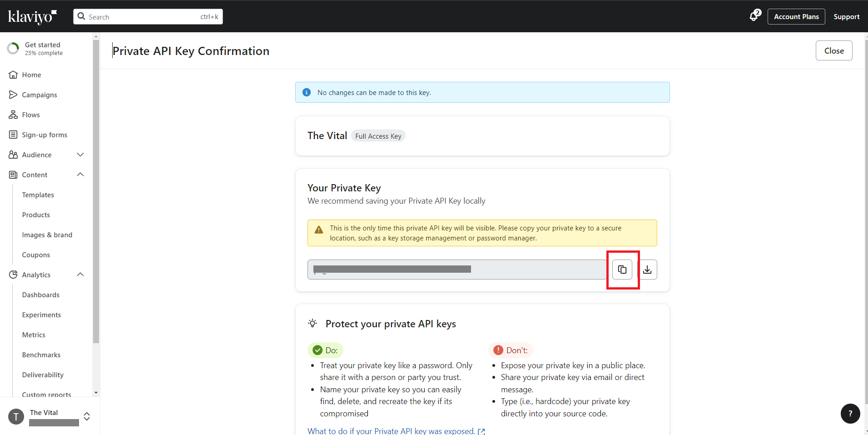Expand the Audience section

click(80, 155)
